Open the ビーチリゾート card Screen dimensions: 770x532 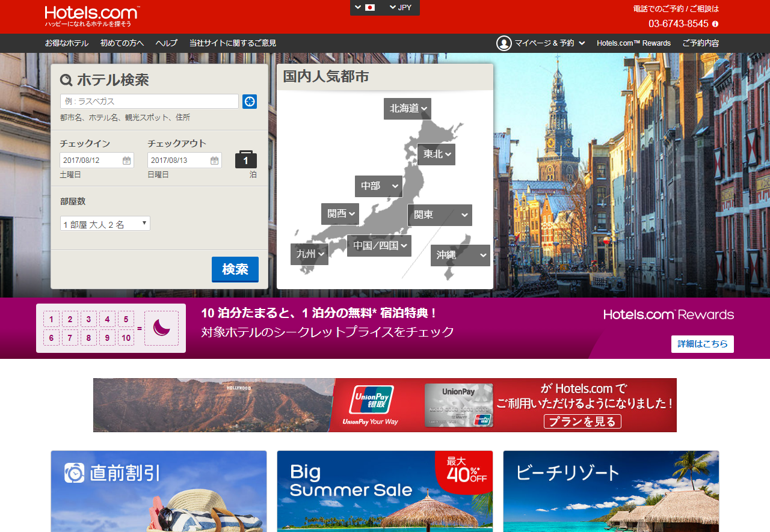tap(611, 491)
